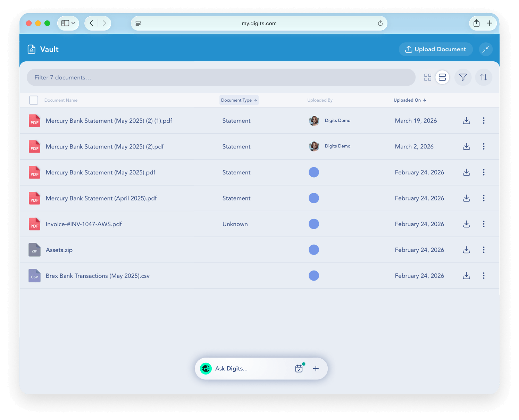Click the plus icon in Ask Digits bar
Screen dimensions: 519x420
(316, 369)
